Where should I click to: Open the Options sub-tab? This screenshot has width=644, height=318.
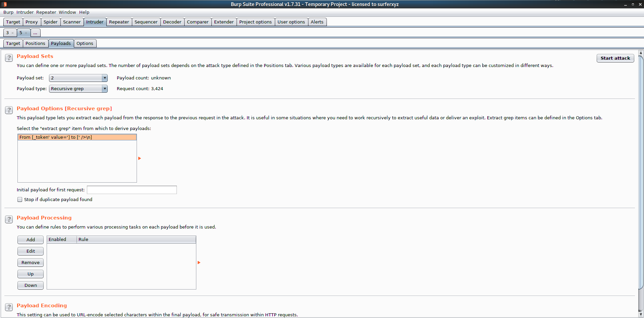(85, 43)
